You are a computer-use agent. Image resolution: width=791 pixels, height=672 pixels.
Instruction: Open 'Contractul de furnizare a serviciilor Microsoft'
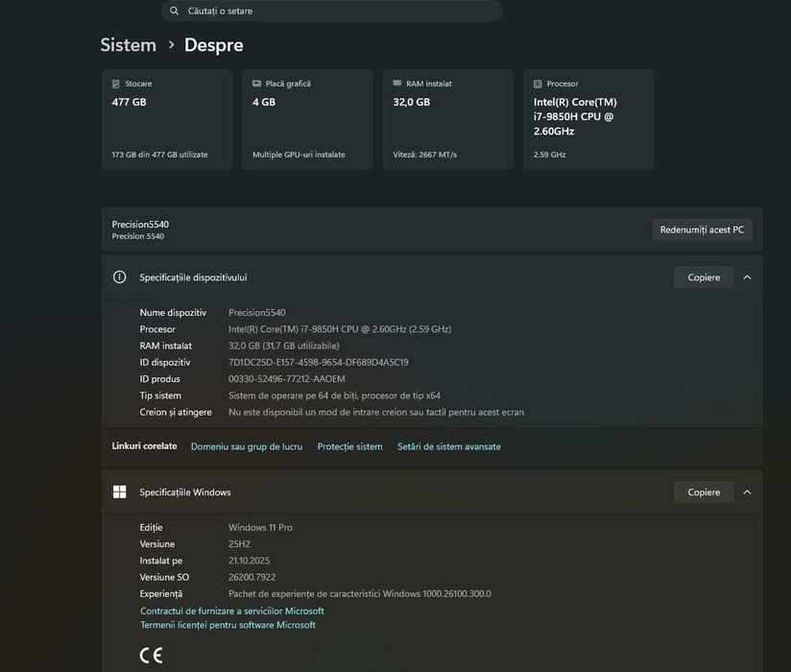232,611
